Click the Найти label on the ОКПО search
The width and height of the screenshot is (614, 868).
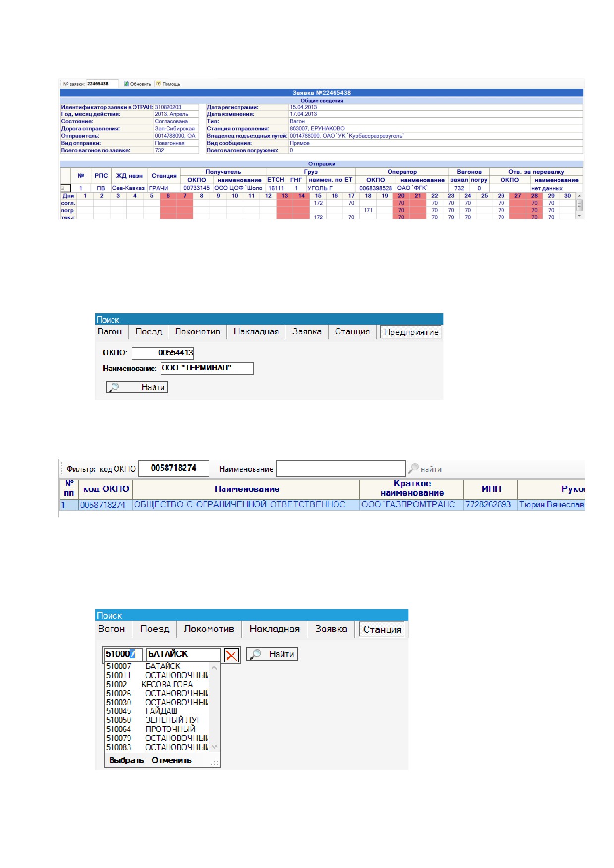(153, 387)
